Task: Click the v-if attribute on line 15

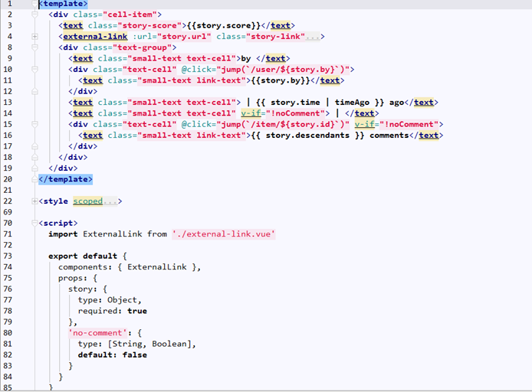Action: [x=365, y=124]
